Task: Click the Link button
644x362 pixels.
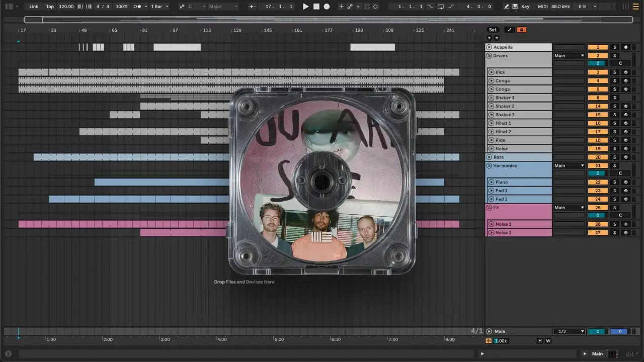Action: 34,7
